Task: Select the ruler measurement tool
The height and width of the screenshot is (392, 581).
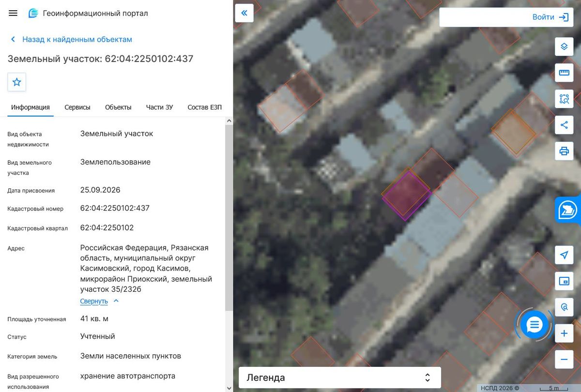Action: 564,73
